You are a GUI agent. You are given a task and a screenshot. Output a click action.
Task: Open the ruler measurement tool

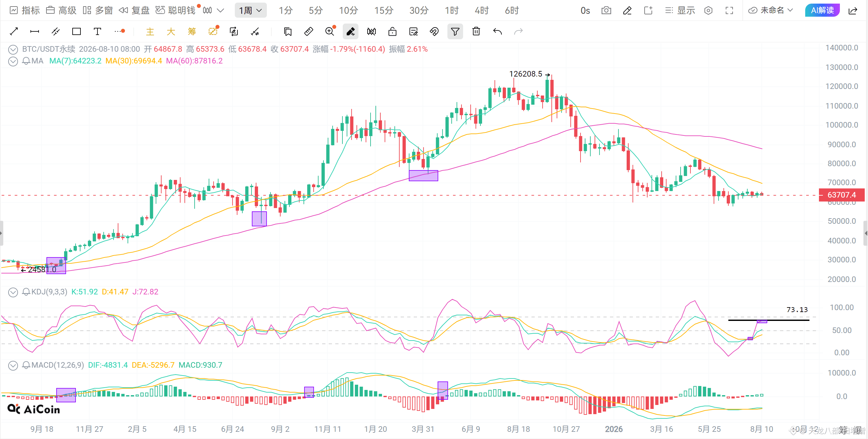(309, 31)
